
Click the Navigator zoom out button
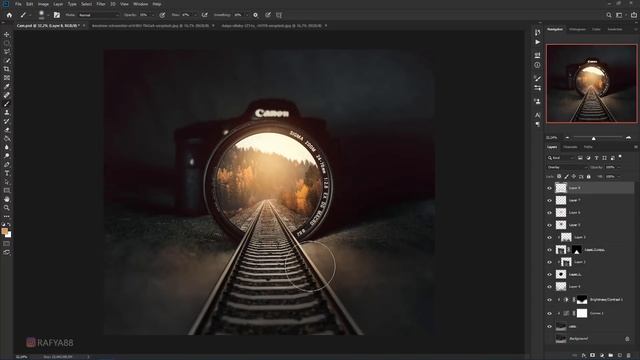[567, 138]
